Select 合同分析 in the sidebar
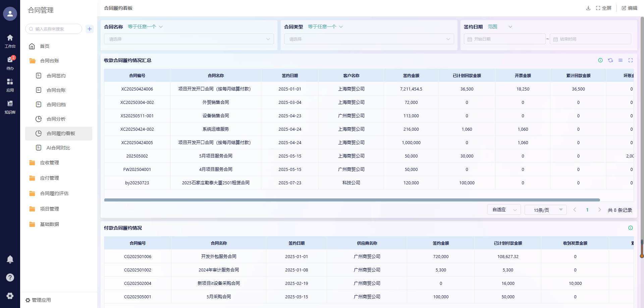The width and height of the screenshot is (644, 308). point(56,119)
